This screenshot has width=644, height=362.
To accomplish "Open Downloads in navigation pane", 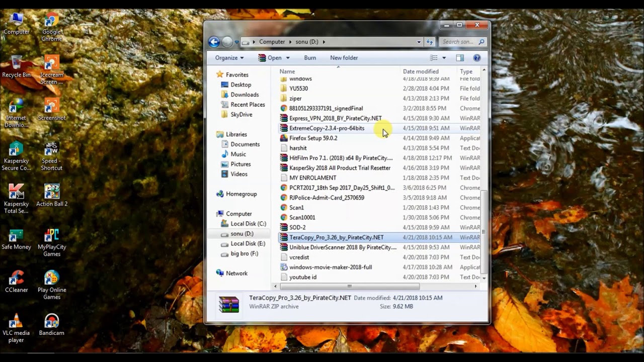I will tap(245, 95).
